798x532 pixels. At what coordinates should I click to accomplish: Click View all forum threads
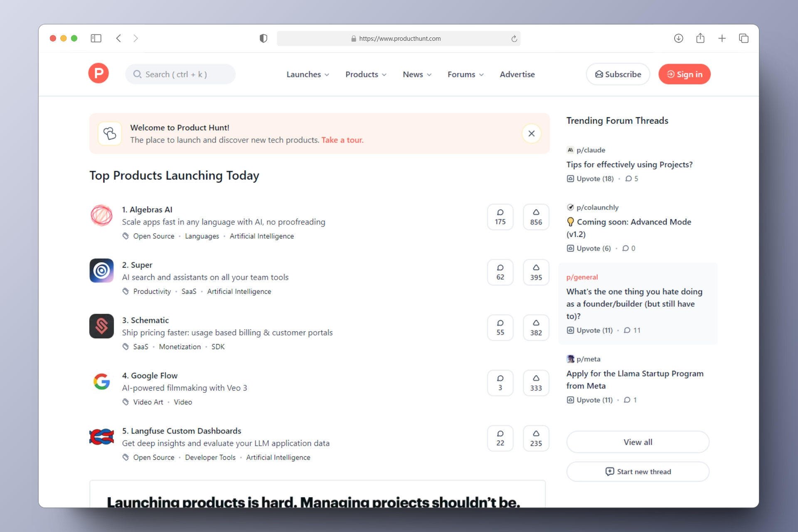[x=638, y=442]
